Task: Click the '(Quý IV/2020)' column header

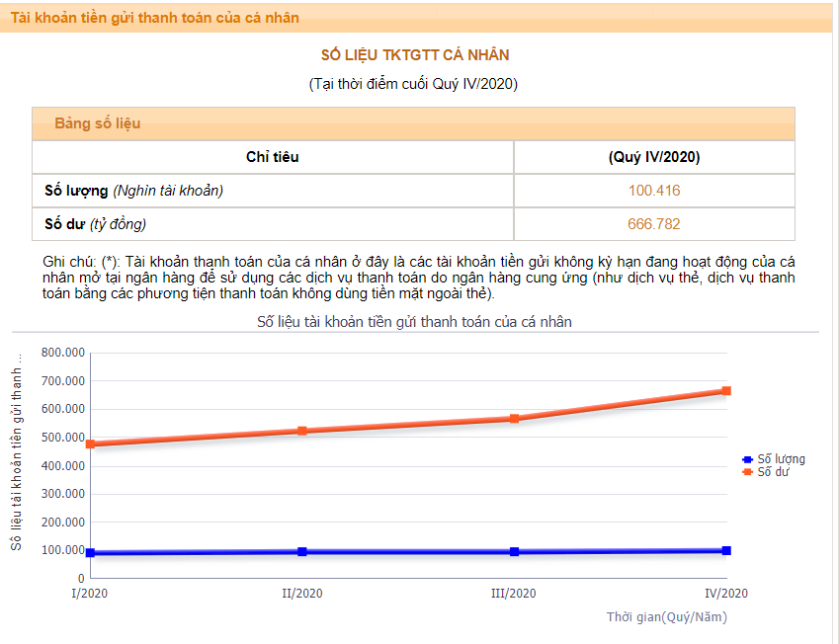Action: click(x=654, y=157)
